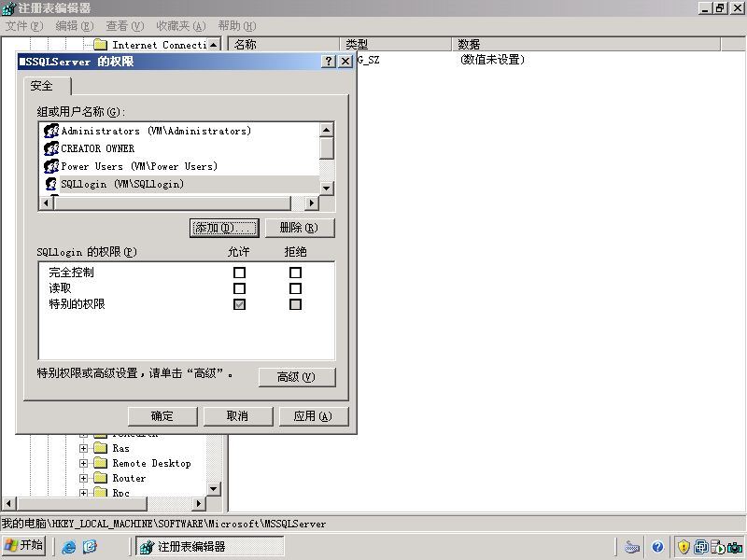Image resolution: width=747 pixels, height=560 pixels.
Task: Click user list left scroll arrow
Action: point(46,203)
